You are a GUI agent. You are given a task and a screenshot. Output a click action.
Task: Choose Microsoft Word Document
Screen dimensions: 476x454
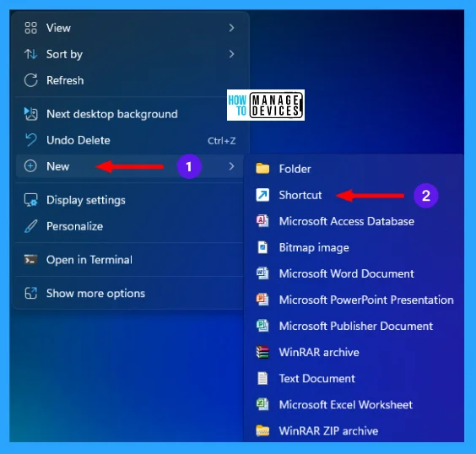click(354, 273)
